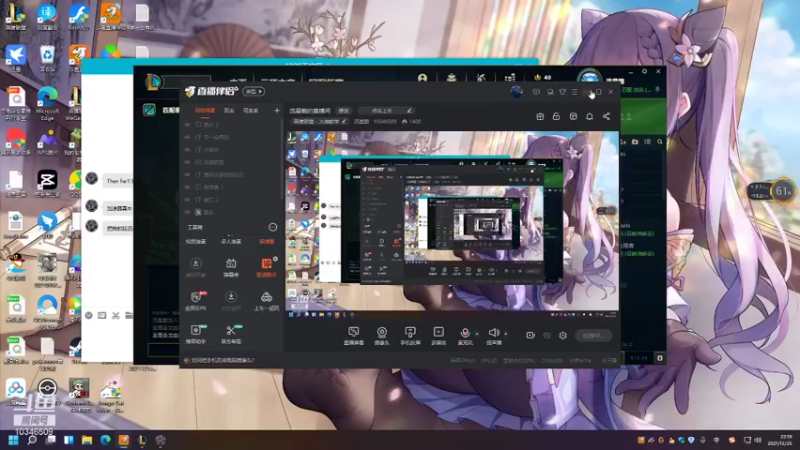Click the scene list vertical scrollbar
800x450 pixels.
click(x=281, y=158)
